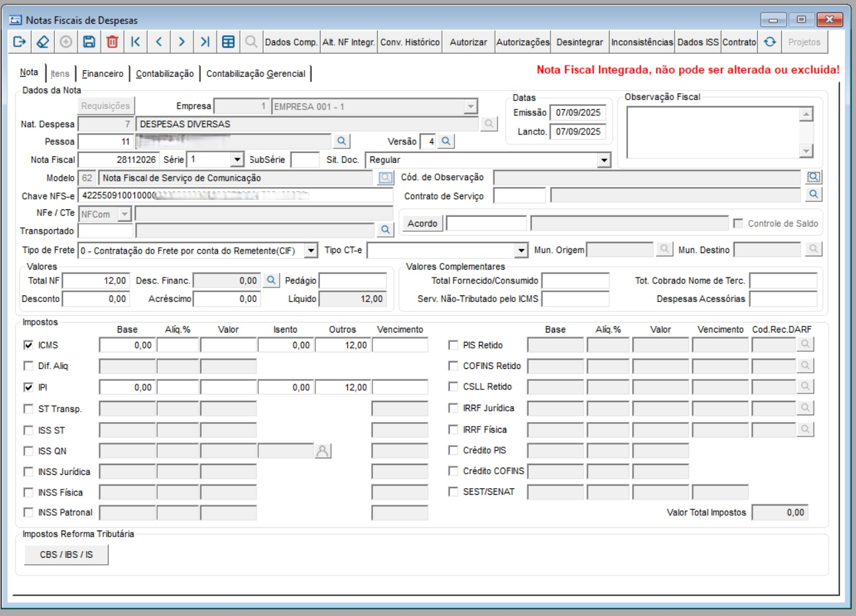The image size is (856, 616).
Task: Click the Desintegrar toolbar button
Action: click(579, 42)
